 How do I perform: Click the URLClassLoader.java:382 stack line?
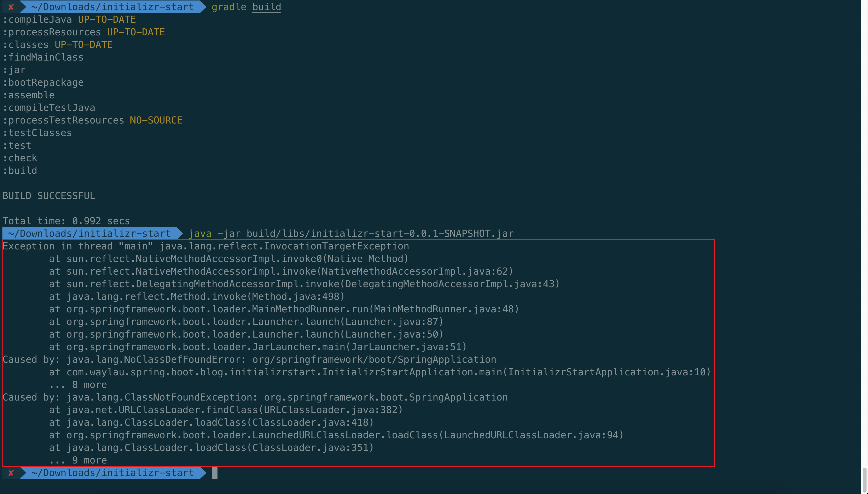point(226,410)
